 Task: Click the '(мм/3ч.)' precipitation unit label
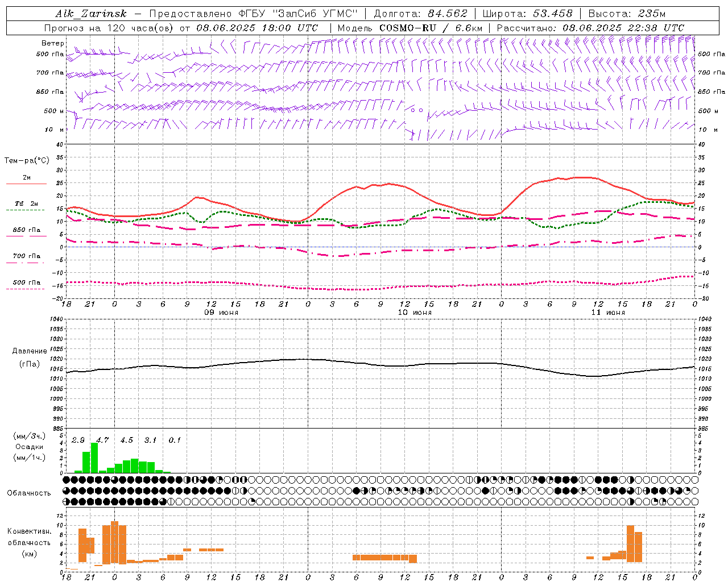tap(30, 436)
